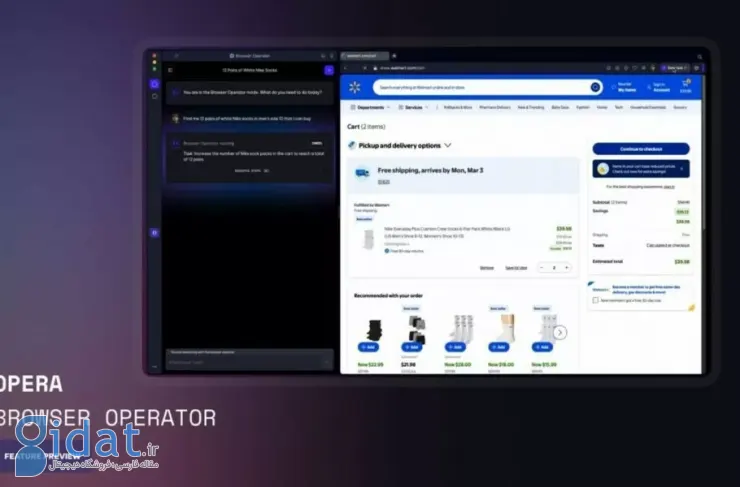Viewport: 740px width, 487px height.
Task: Click the search magnifier button in Walmart header
Action: pos(595,87)
